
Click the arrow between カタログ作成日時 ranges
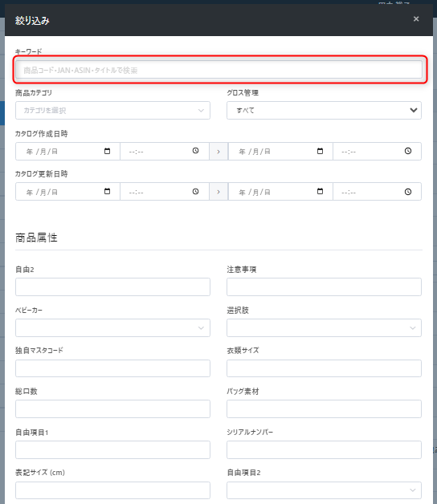(x=218, y=152)
